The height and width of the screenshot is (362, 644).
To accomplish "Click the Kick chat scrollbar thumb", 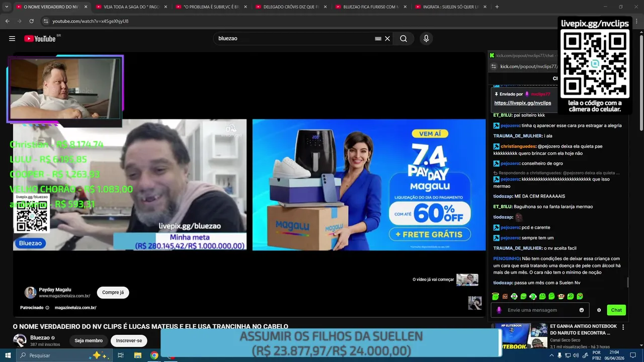I will 627,283.
